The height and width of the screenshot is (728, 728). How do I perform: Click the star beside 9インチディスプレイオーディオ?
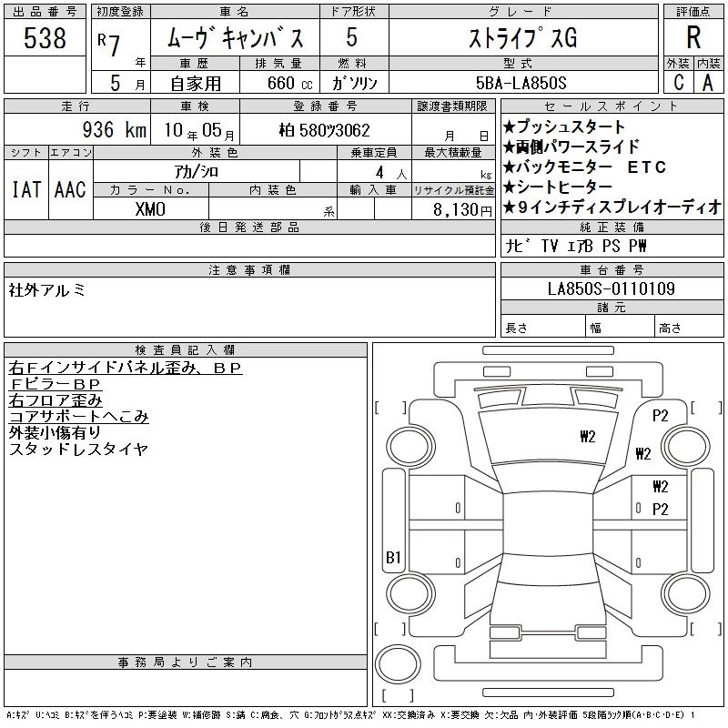[x=509, y=207]
